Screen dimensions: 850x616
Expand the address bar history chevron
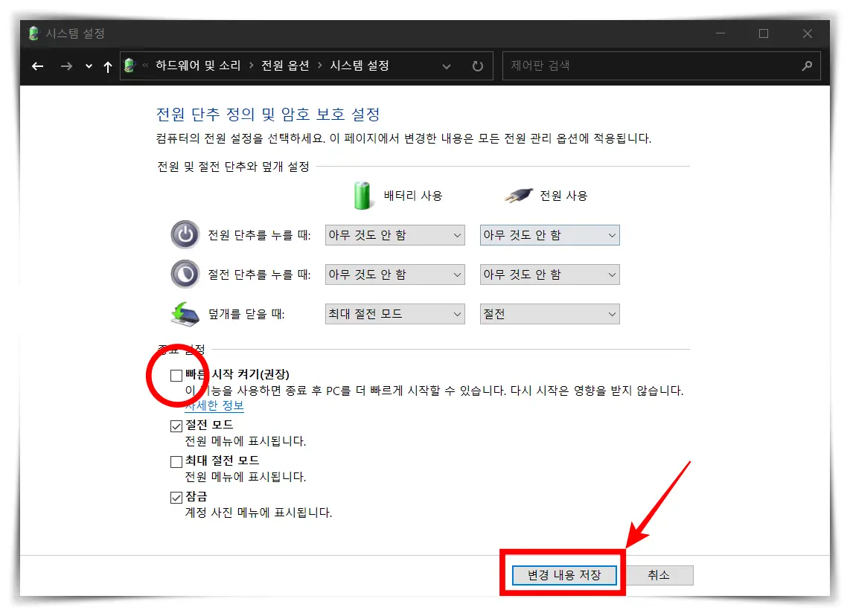pyautogui.click(x=446, y=66)
